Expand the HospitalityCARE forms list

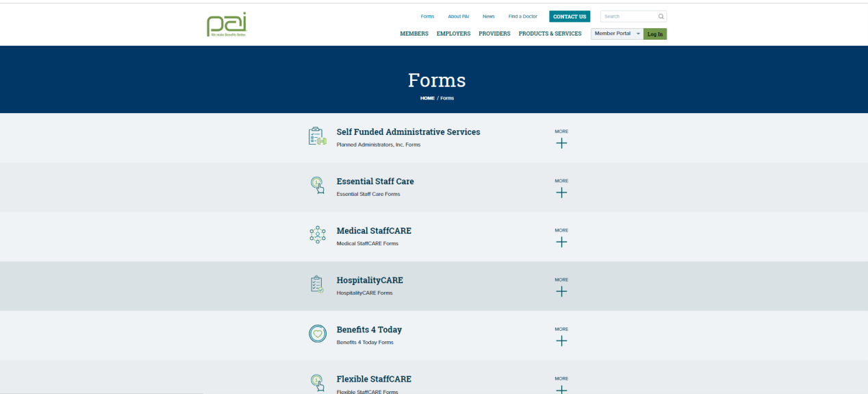561,291
